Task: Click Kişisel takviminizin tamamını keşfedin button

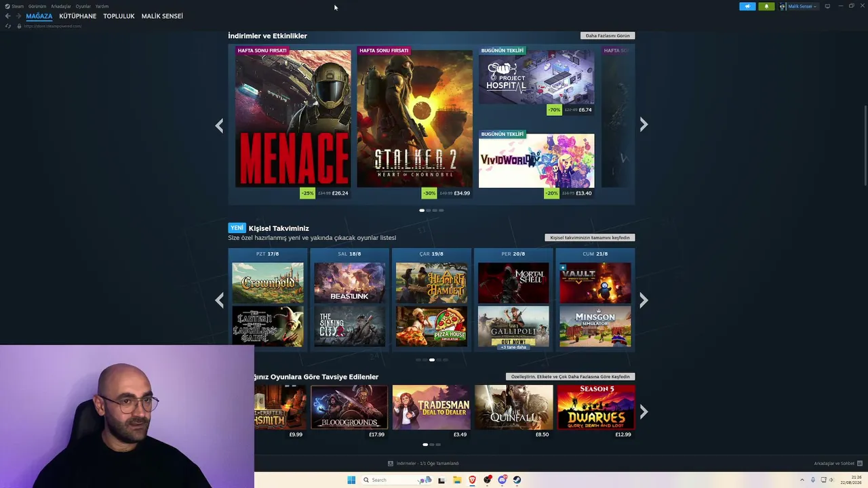Action: 590,238
